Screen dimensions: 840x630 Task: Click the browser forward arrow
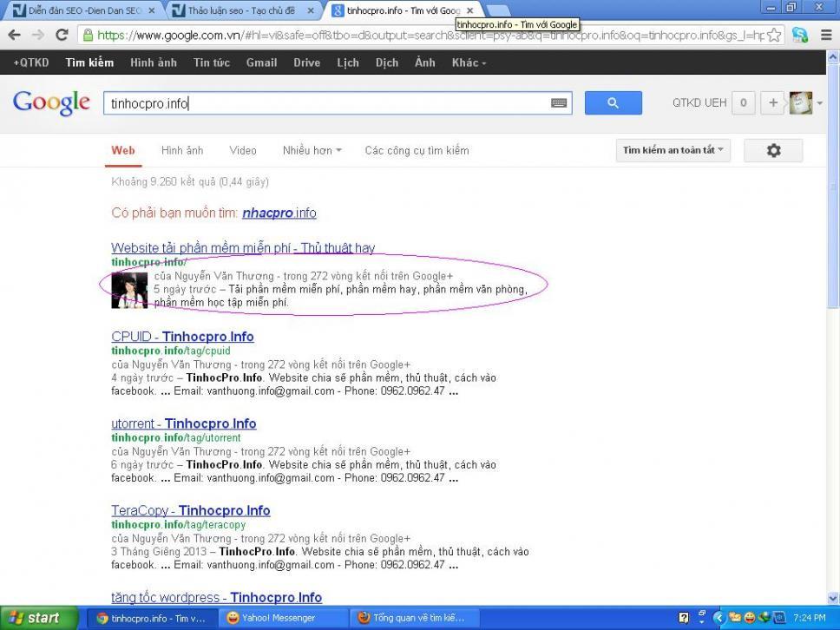[38, 36]
